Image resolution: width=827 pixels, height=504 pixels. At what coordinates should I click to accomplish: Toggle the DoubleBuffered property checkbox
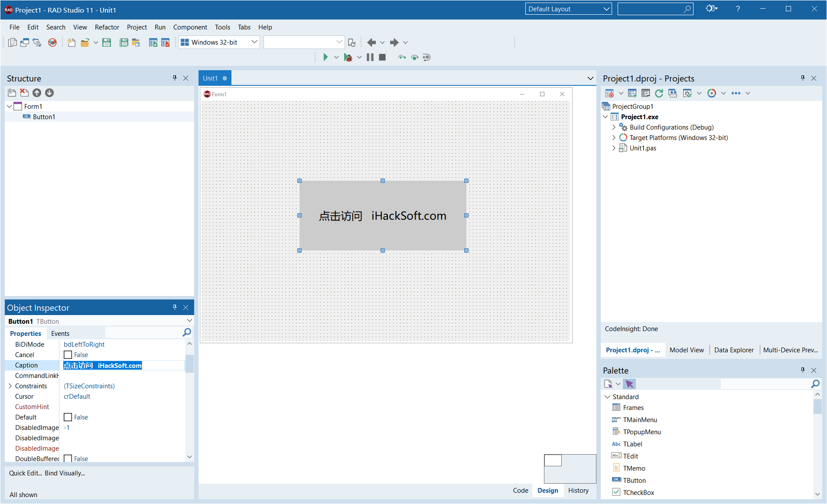pyautogui.click(x=68, y=458)
